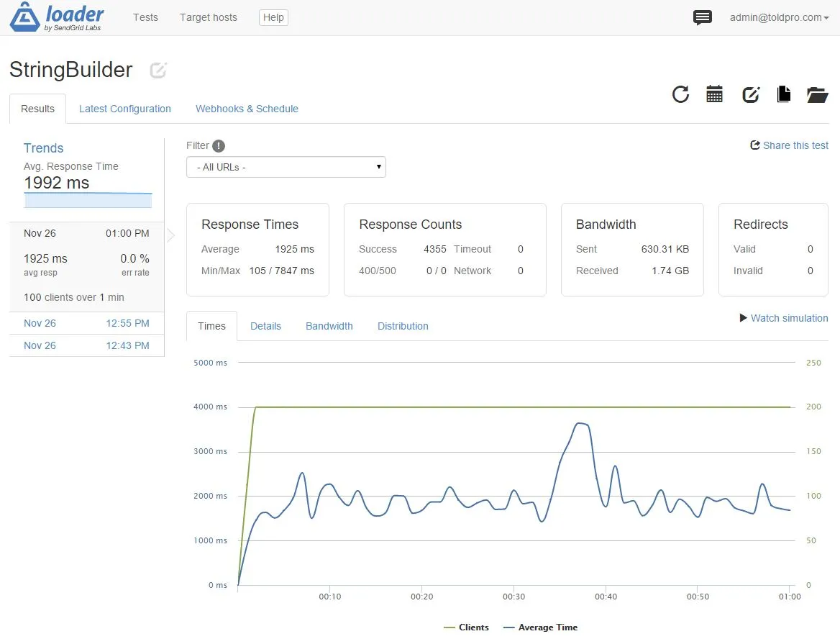Click the 00:40 time axis label

(x=606, y=597)
